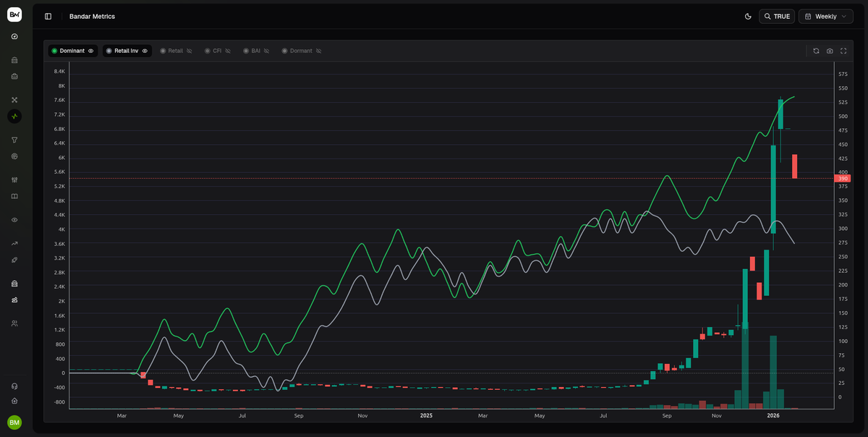Select the green pulse activity icon in the sidebar
This screenshot has width=868, height=437.
point(14,116)
